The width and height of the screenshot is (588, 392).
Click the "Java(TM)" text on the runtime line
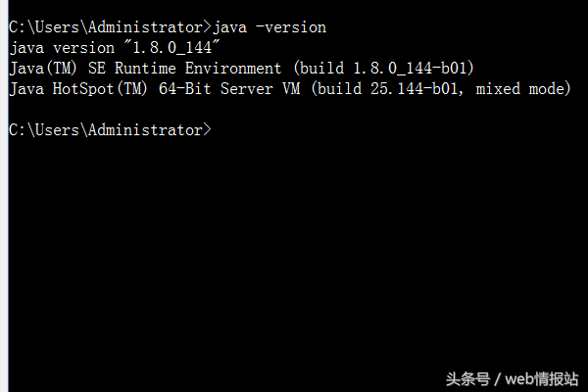(40, 68)
